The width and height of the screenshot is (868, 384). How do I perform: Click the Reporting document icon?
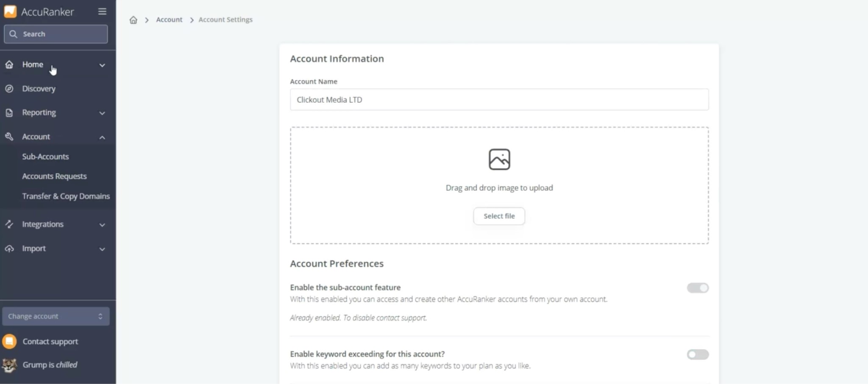click(9, 113)
